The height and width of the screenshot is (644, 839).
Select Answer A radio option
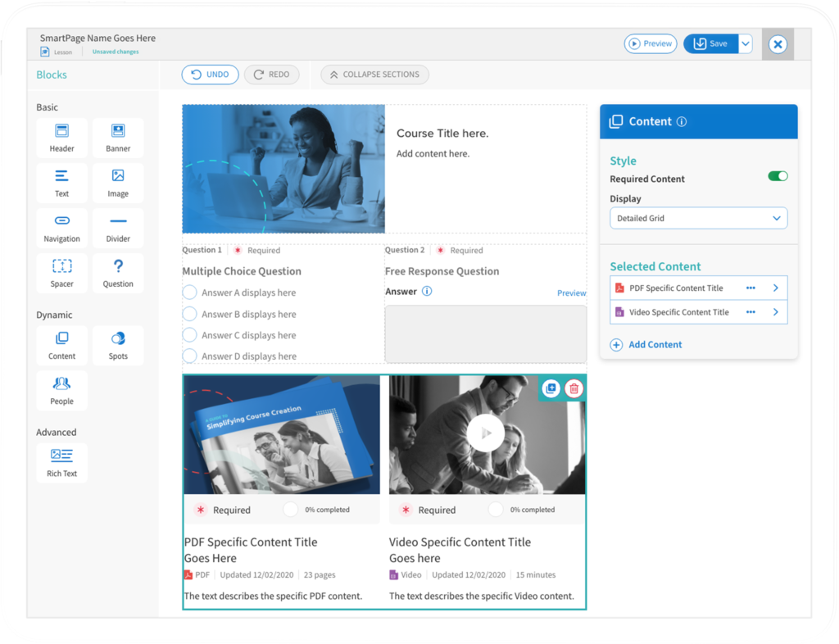tap(189, 292)
